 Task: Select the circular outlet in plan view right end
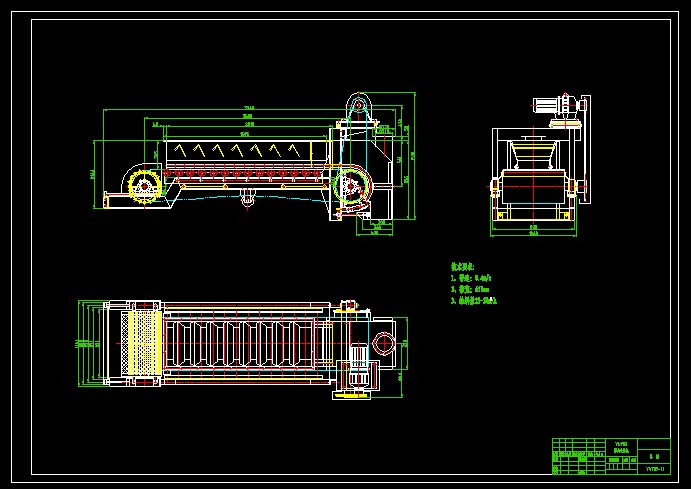pyautogui.click(x=383, y=342)
